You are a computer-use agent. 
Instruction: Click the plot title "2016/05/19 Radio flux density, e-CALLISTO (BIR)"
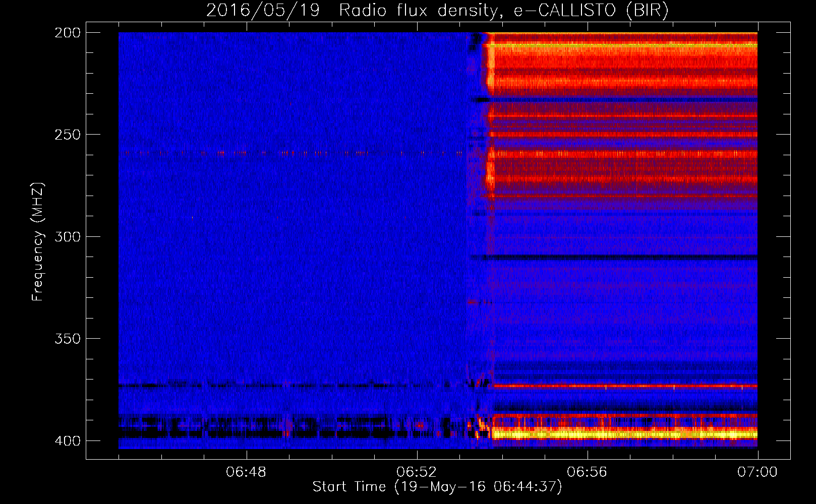437,10
